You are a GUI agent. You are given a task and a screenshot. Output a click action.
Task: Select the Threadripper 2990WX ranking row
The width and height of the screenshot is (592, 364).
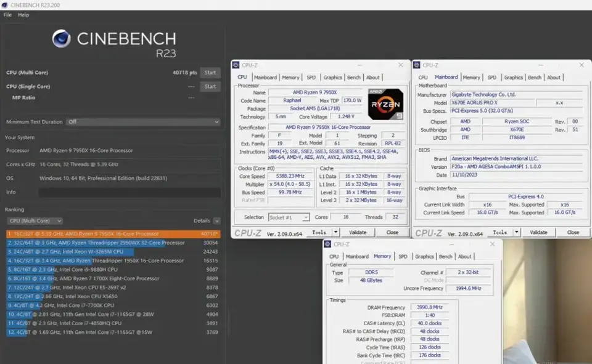[x=113, y=243]
